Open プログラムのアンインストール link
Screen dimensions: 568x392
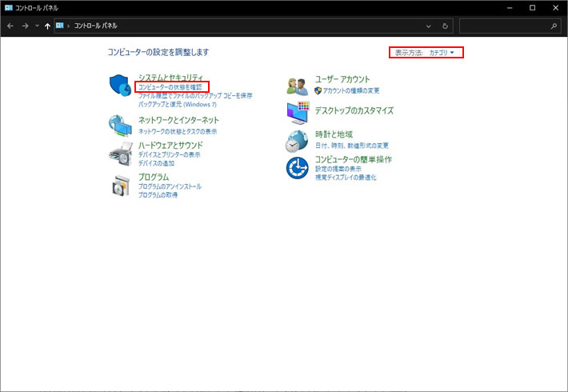click(170, 186)
